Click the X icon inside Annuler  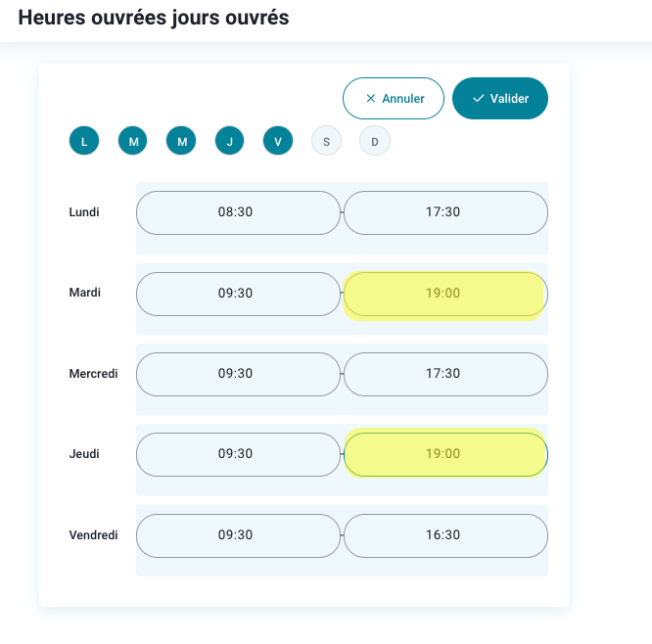[370, 99]
